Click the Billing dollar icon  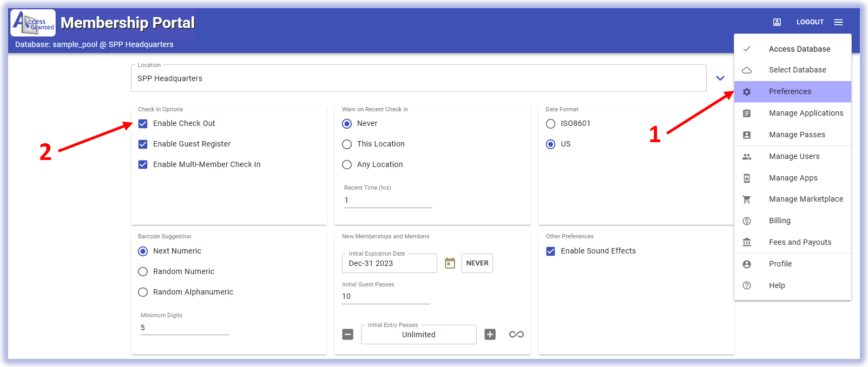tap(747, 221)
